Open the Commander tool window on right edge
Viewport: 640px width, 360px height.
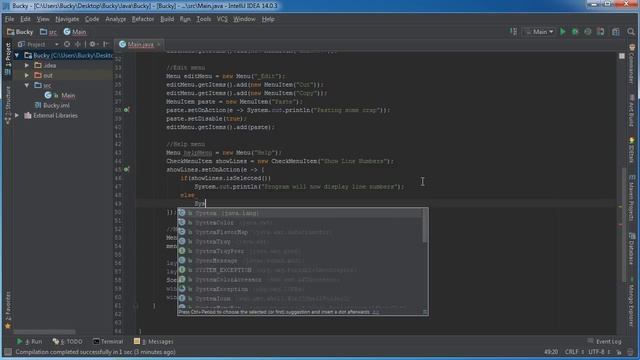(x=632, y=63)
